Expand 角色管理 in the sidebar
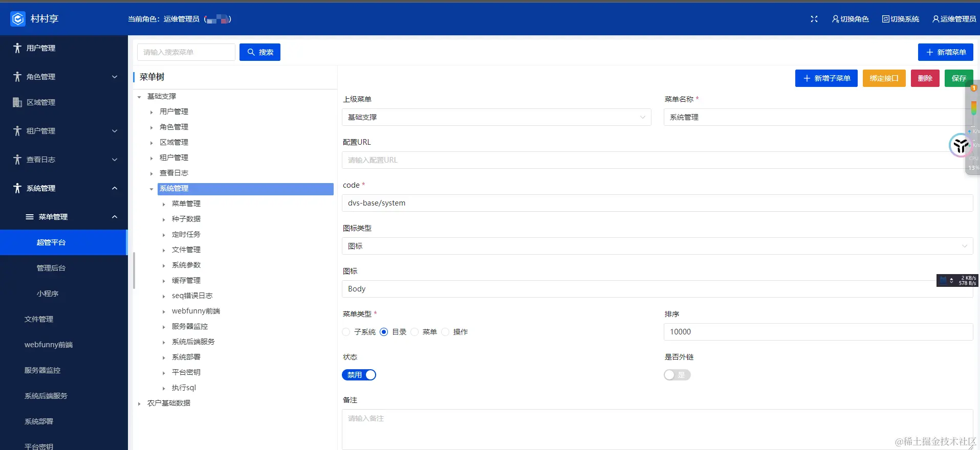This screenshot has height=450, width=980. (x=115, y=77)
